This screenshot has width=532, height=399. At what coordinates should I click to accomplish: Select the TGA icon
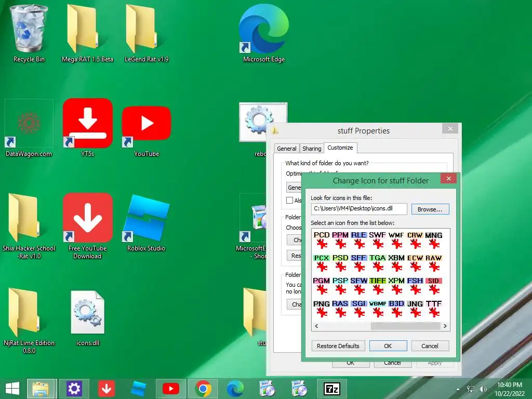377,263
